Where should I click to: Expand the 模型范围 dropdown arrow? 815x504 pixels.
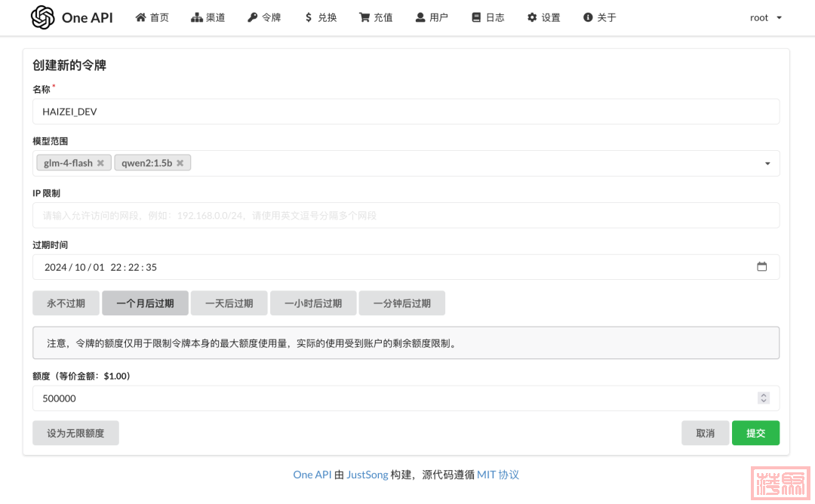[767, 164]
